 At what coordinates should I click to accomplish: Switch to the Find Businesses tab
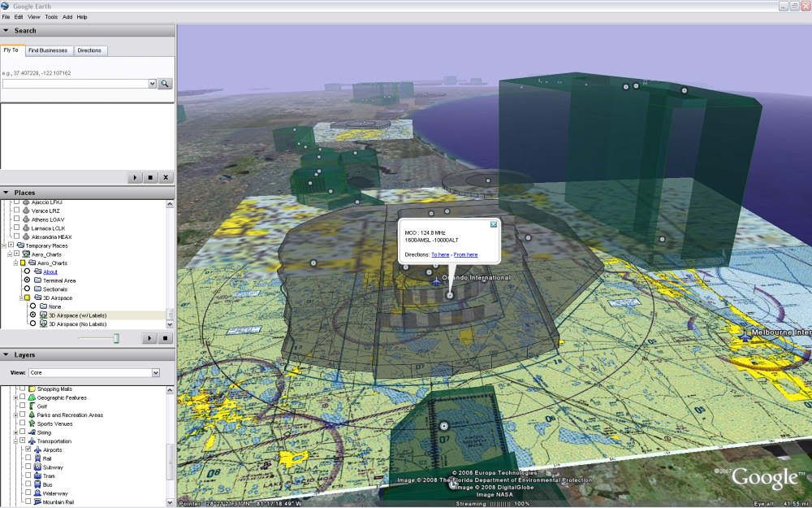pos(49,50)
